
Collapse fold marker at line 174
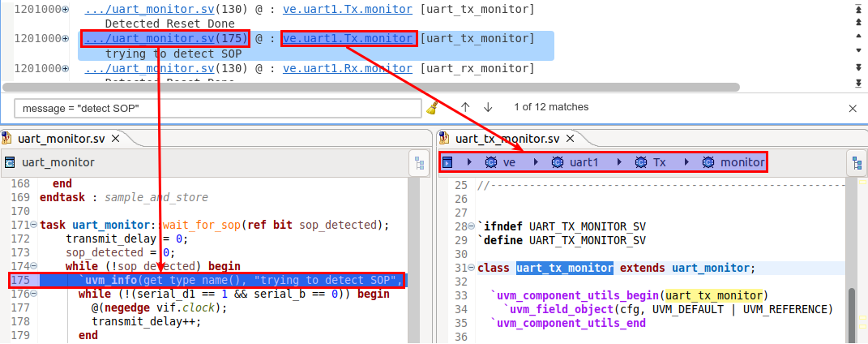click(34, 266)
